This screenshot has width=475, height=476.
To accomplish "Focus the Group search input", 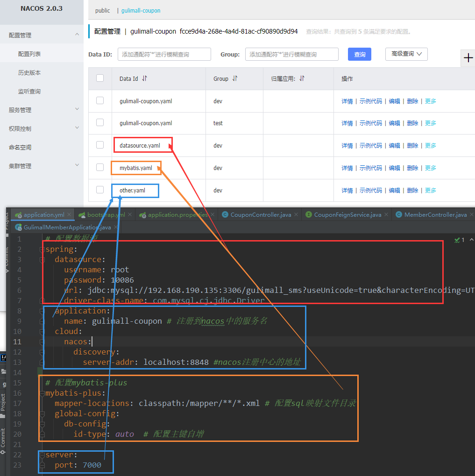I will tap(291, 54).
